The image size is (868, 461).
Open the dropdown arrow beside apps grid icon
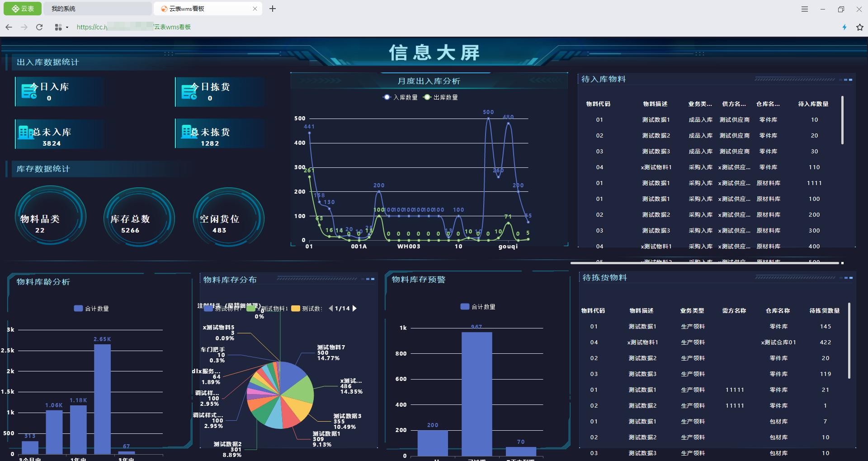[66, 27]
